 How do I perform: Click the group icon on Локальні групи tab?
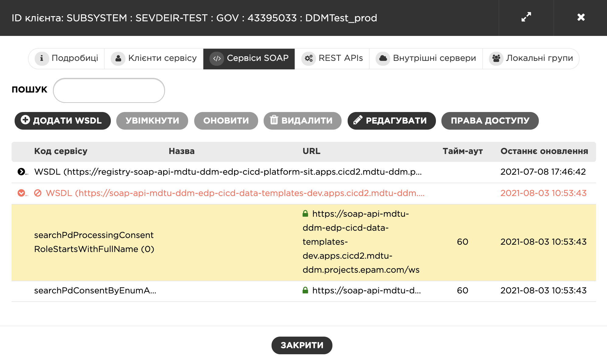[x=496, y=58]
